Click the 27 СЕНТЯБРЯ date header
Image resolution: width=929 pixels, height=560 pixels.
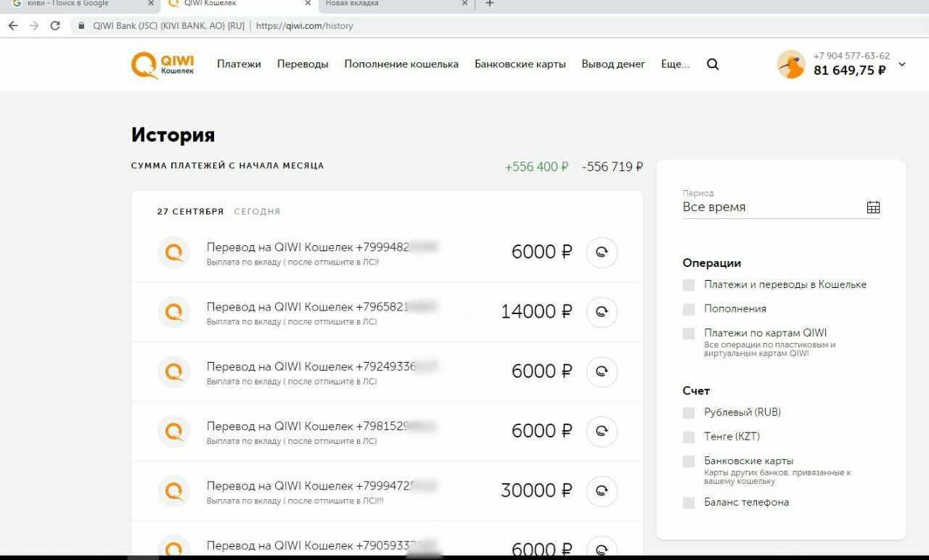pyautogui.click(x=190, y=212)
